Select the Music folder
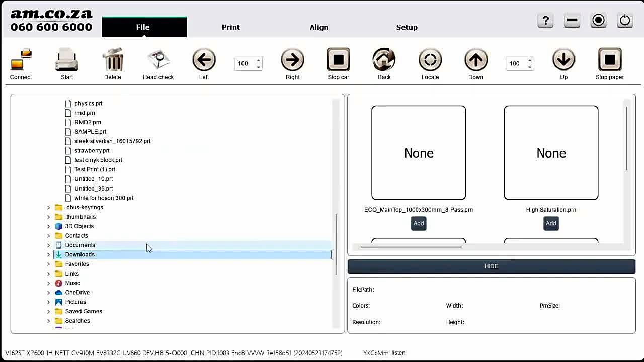The width and height of the screenshot is (644, 362). pos(73,283)
